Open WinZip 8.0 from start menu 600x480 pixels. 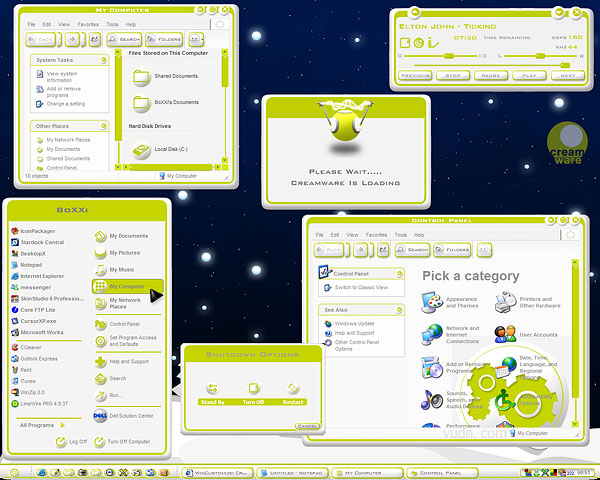coord(28,392)
